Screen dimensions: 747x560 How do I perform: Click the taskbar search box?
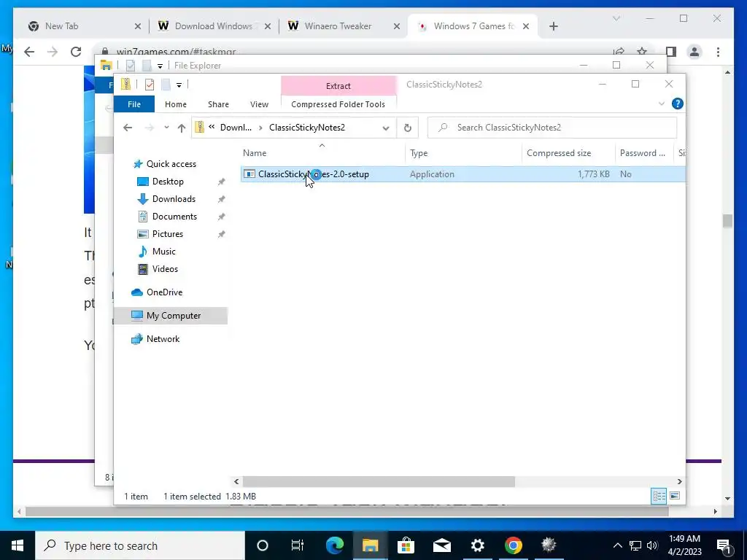pos(140,545)
